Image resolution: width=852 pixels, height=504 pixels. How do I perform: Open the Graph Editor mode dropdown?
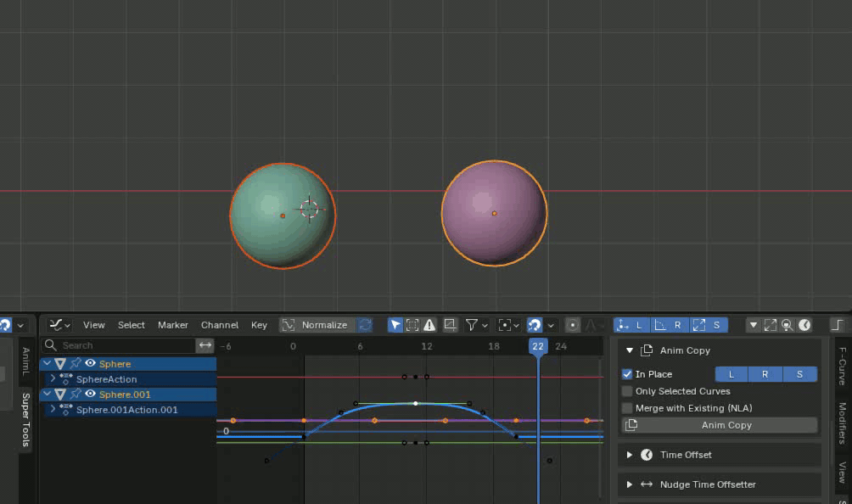coord(59,325)
